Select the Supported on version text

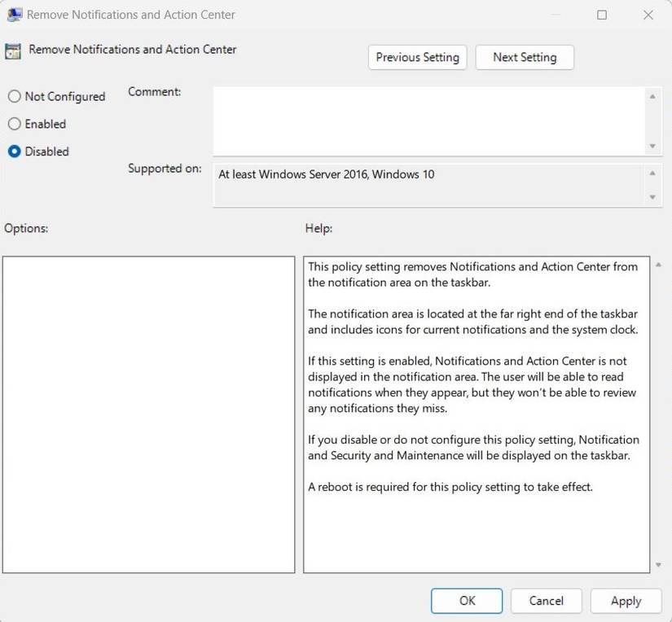tap(326, 174)
